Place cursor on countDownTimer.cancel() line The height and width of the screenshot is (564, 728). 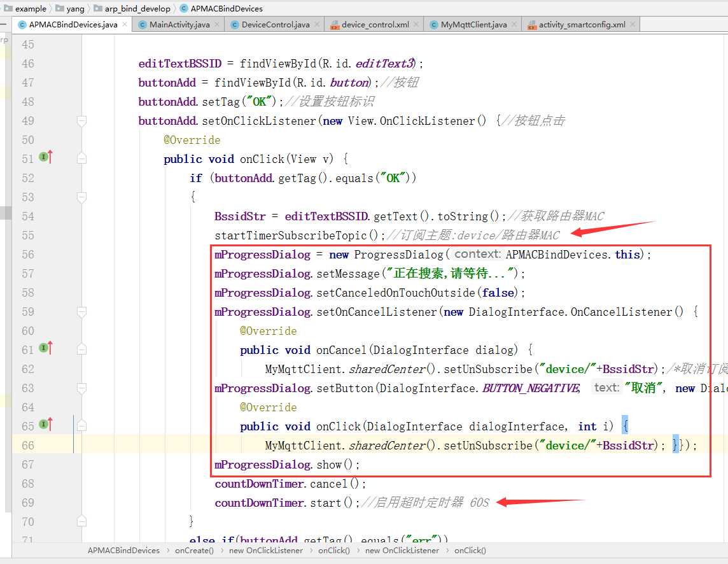(290, 484)
